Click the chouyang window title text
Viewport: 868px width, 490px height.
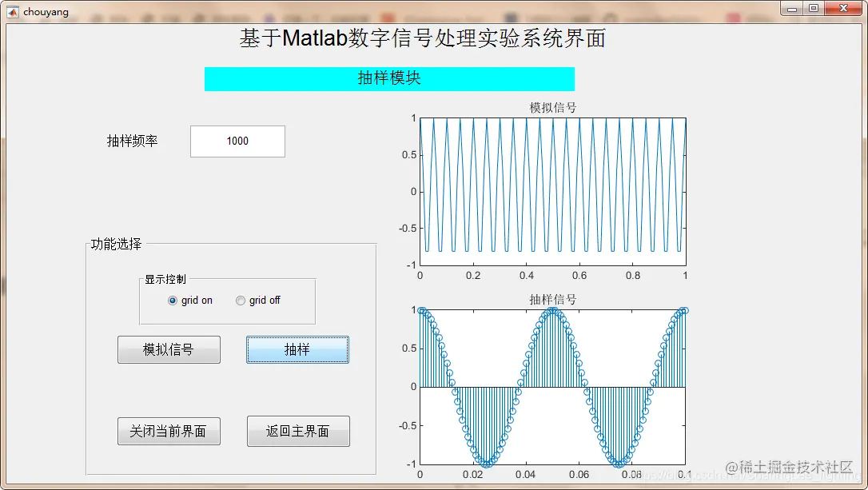click(x=46, y=12)
